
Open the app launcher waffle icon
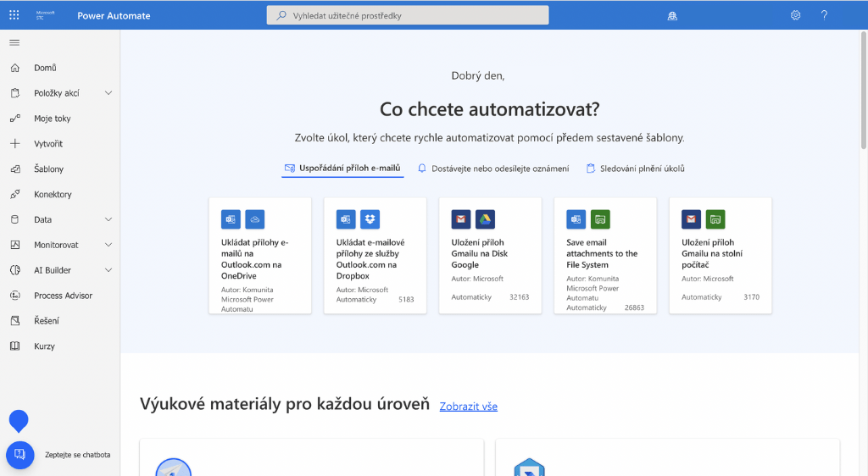[x=14, y=15]
